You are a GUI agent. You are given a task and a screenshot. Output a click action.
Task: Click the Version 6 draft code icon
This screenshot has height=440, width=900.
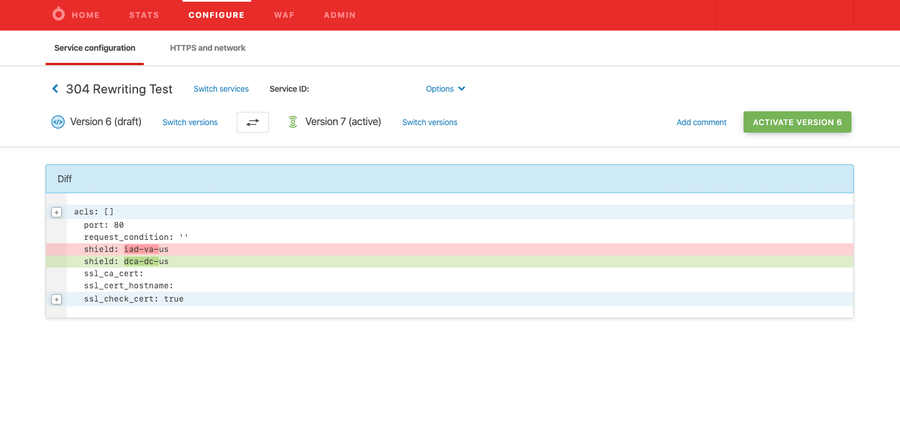pos(57,122)
